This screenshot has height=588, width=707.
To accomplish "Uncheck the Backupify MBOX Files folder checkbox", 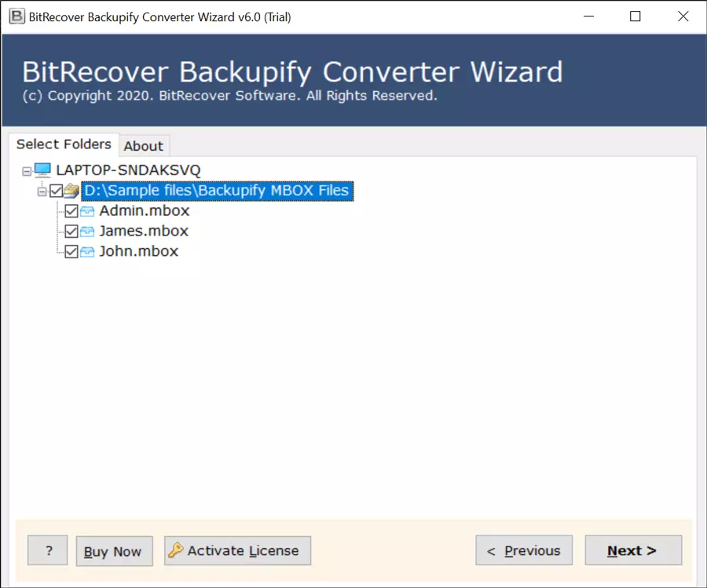I will coord(57,191).
